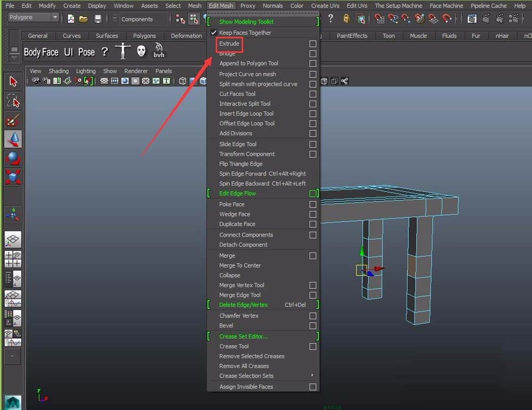Open the viewport Show menu
Viewport: 532px width, 410px height.
point(110,71)
